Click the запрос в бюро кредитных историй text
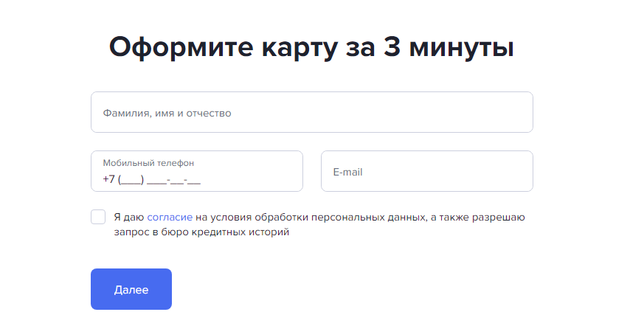This screenshot has height=326, width=644. (201, 232)
